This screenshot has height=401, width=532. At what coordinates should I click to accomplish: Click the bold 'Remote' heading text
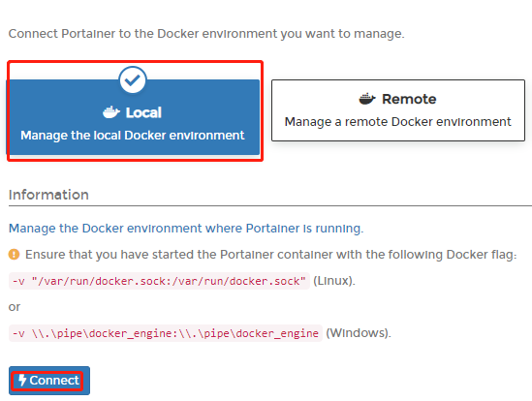point(409,99)
